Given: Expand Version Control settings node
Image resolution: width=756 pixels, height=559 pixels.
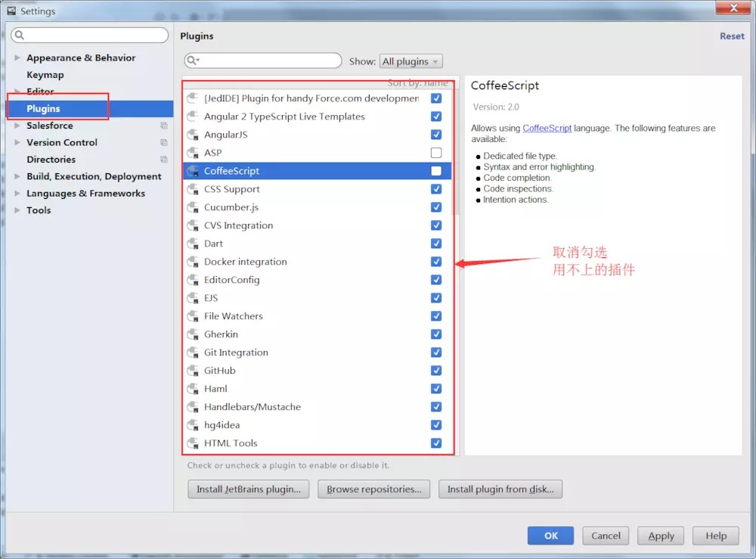Looking at the screenshot, I should [x=17, y=142].
